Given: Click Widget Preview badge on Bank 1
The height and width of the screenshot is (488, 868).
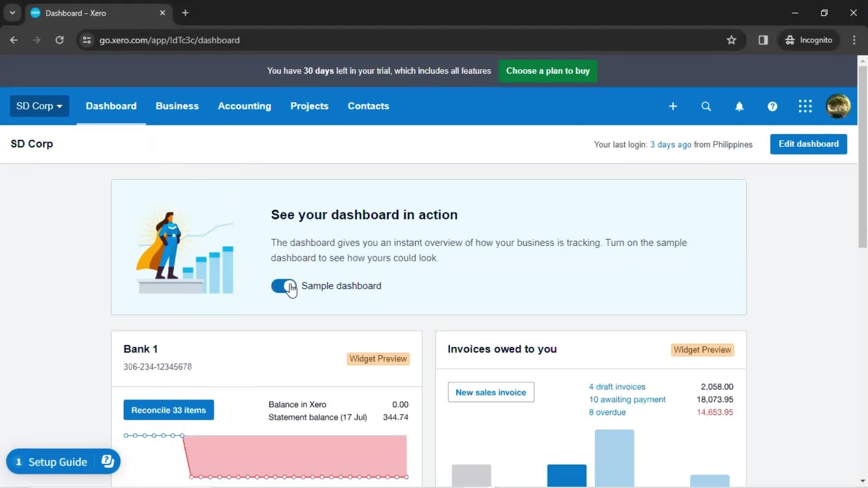Looking at the screenshot, I should coord(378,359).
